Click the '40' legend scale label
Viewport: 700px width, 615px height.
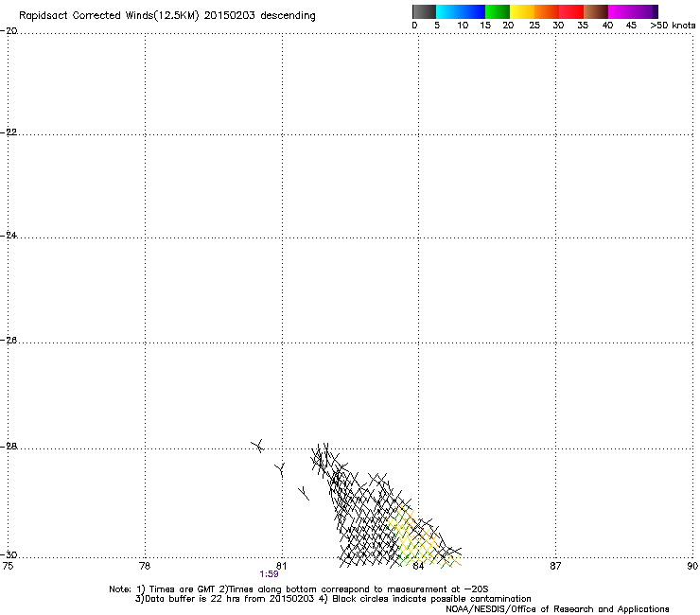point(607,26)
